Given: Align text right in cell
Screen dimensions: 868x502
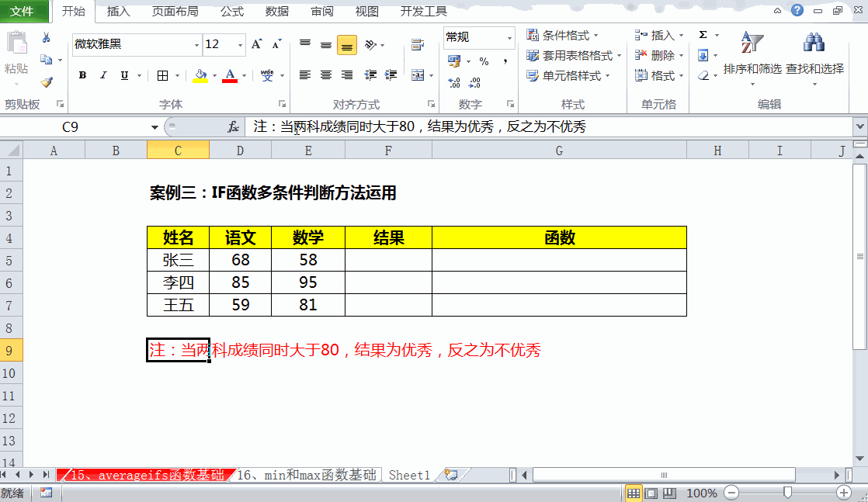Looking at the screenshot, I should (347, 75).
